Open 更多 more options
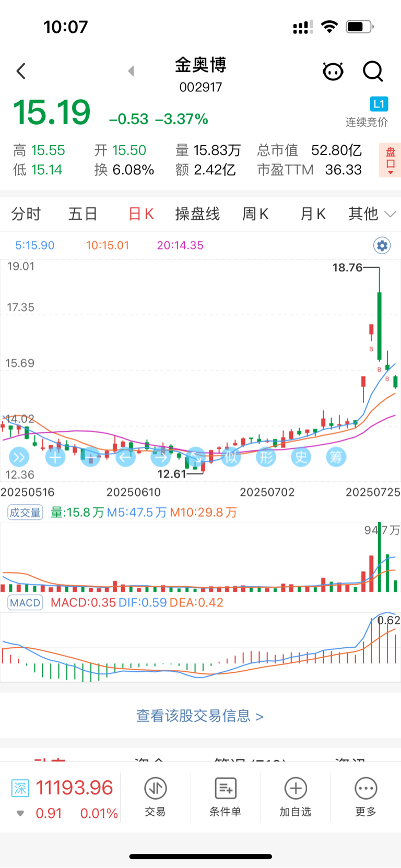Viewport: 401px width, 868px height. [365, 797]
